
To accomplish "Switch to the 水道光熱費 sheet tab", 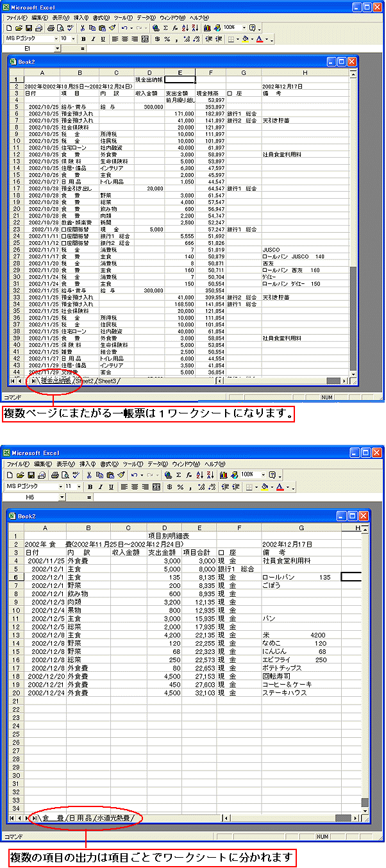I will coord(114,818).
